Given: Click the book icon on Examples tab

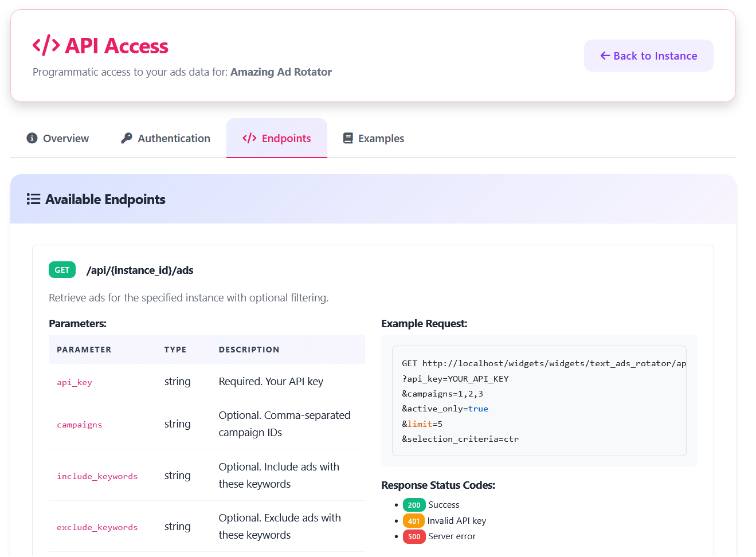Looking at the screenshot, I should tap(348, 138).
